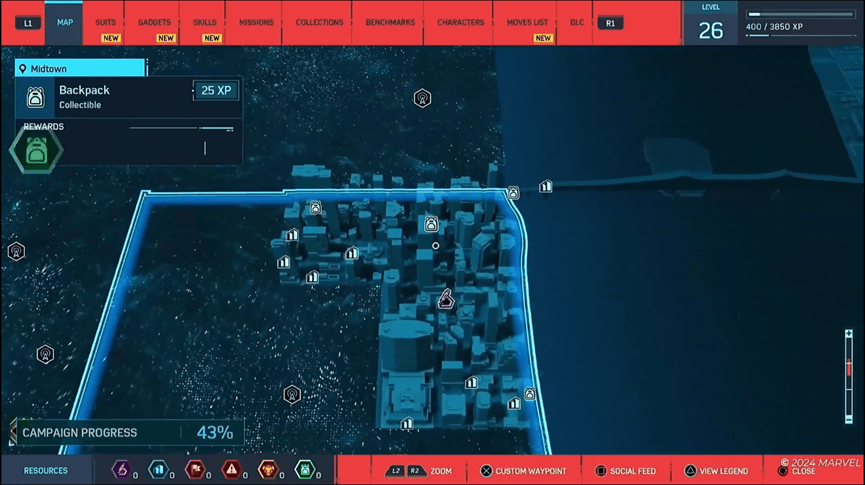Viewport: 865px width, 485px height.
Task: Click the radio tower icon near the top
Action: (422, 98)
